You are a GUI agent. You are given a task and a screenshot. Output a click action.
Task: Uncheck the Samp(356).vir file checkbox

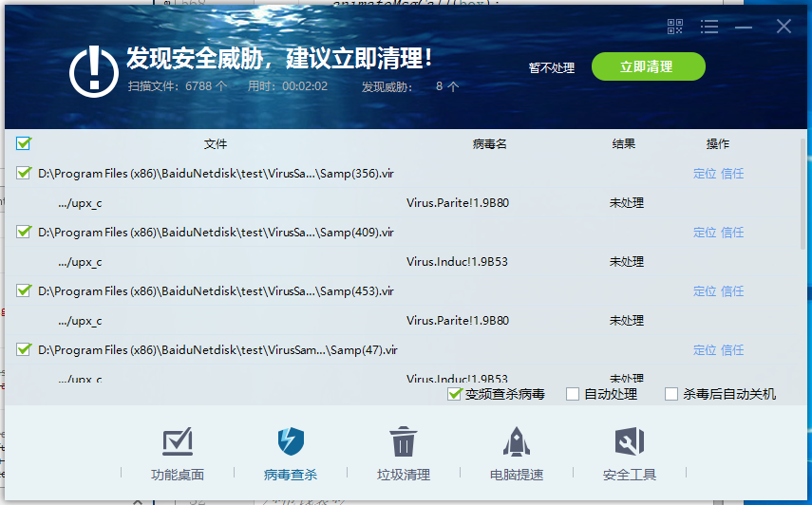click(24, 173)
